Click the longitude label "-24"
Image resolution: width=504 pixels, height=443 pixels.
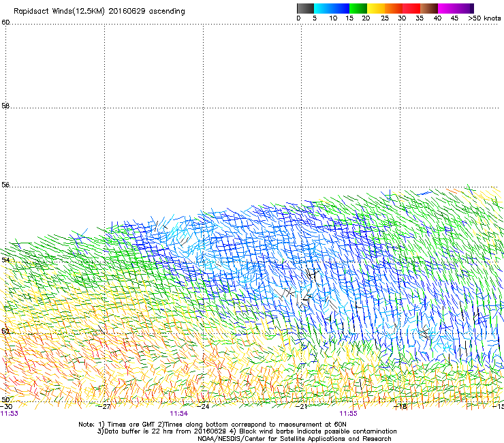coord(203,407)
